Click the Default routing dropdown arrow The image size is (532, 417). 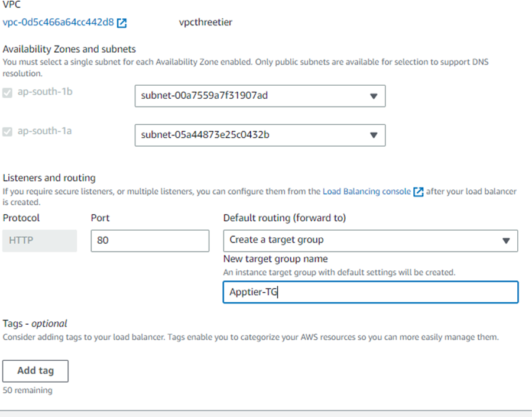coord(507,241)
